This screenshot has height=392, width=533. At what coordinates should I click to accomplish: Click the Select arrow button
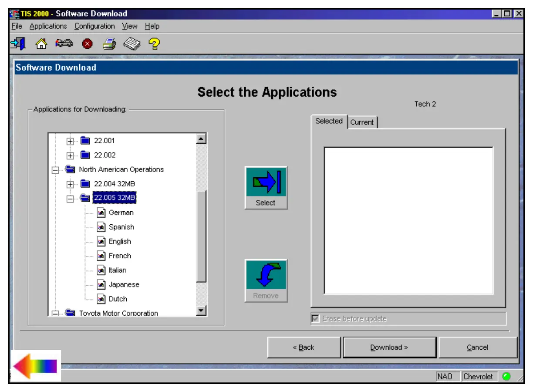(x=266, y=187)
